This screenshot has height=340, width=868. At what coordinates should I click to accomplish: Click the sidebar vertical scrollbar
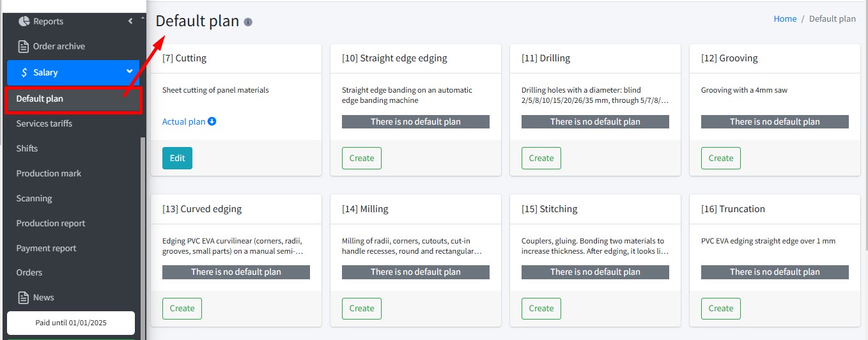click(143, 224)
